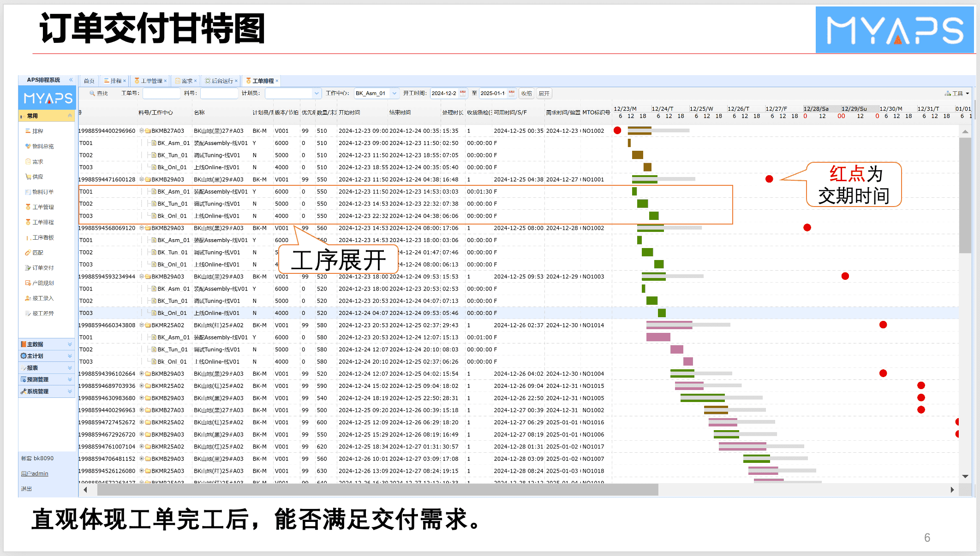Click the 工单号 input field
980x556 pixels.
pyautogui.click(x=161, y=93)
